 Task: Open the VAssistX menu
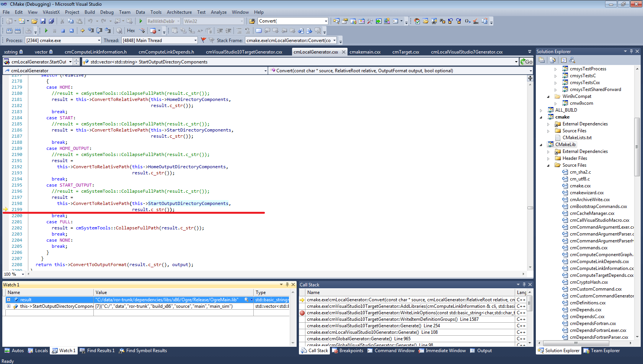[51, 12]
